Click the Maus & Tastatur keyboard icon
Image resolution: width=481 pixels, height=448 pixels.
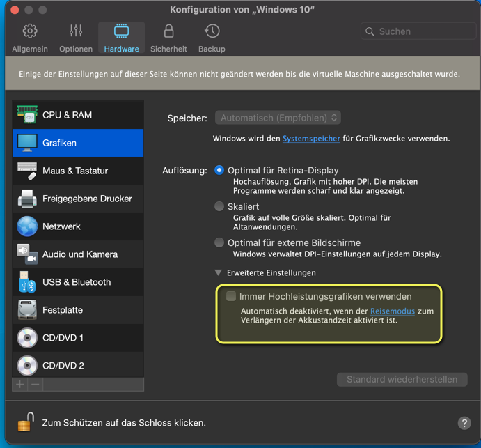pyautogui.click(x=27, y=171)
